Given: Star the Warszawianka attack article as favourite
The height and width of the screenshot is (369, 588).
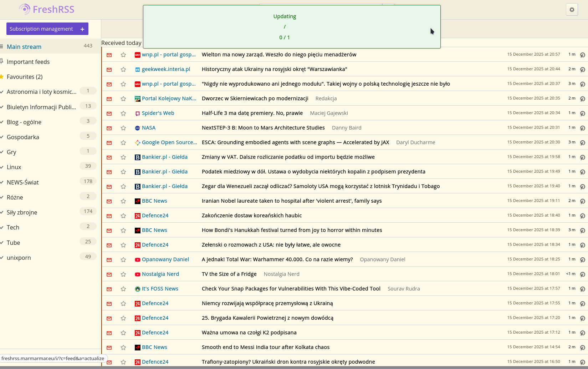Looking at the screenshot, I should [123, 69].
